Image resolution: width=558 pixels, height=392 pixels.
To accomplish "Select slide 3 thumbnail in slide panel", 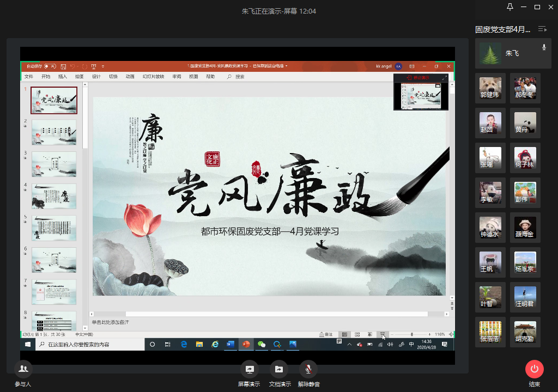I will pos(53,164).
